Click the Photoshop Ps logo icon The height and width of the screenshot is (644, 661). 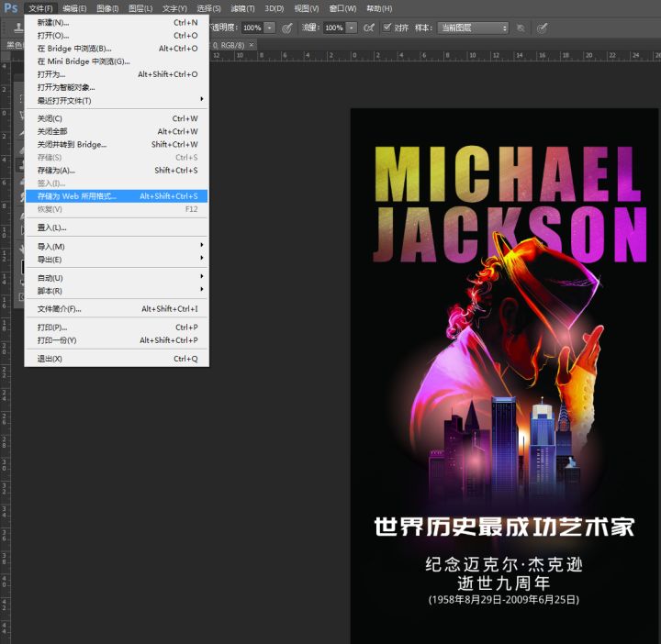coord(11,8)
